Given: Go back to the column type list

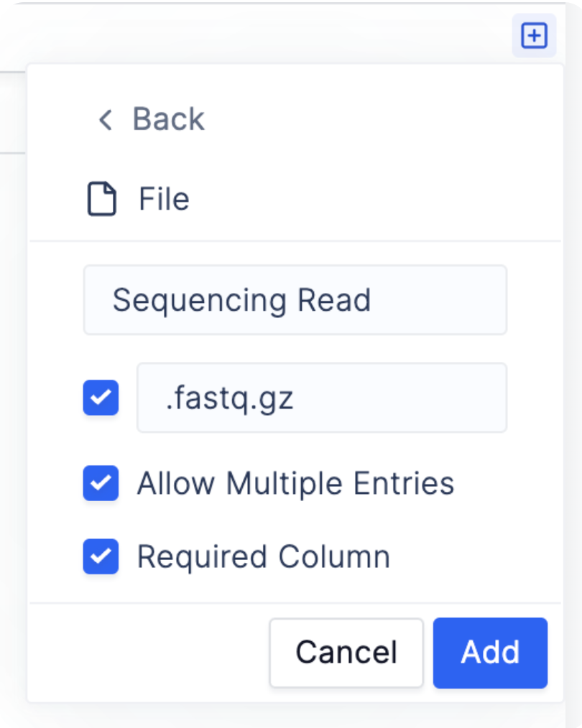Looking at the screenshot, I should 152,119.
